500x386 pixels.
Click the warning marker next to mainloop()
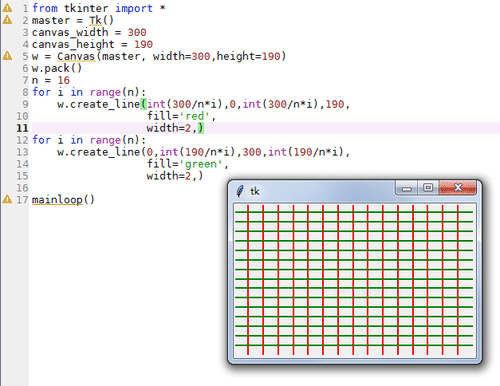coord(7,199)
